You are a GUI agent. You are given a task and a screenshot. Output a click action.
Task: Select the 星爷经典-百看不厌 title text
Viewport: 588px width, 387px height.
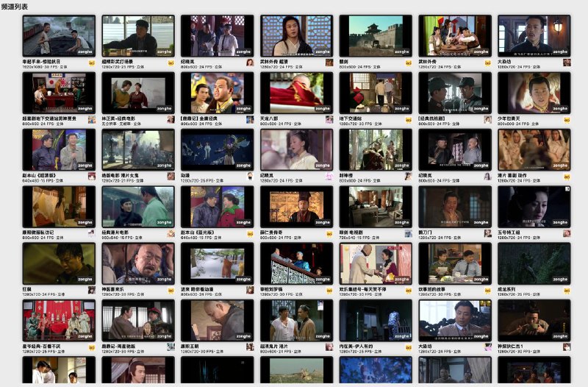click(x=41, y=346)
